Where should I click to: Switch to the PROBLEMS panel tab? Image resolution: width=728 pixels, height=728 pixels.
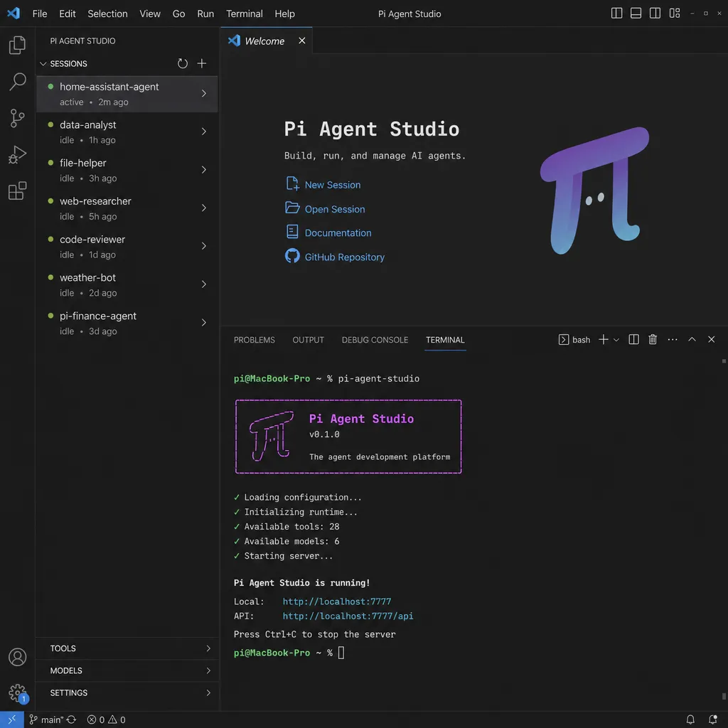[x=255, y=340]
